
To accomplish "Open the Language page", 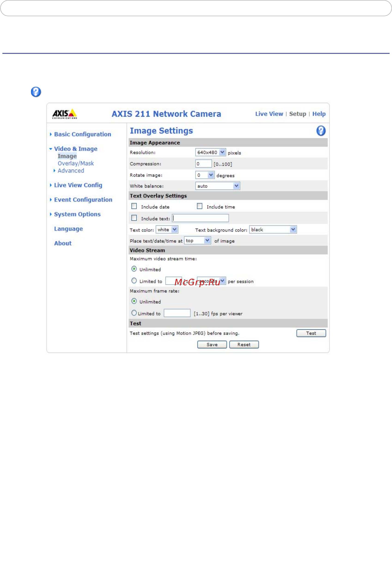I will [x=68, y=229].
